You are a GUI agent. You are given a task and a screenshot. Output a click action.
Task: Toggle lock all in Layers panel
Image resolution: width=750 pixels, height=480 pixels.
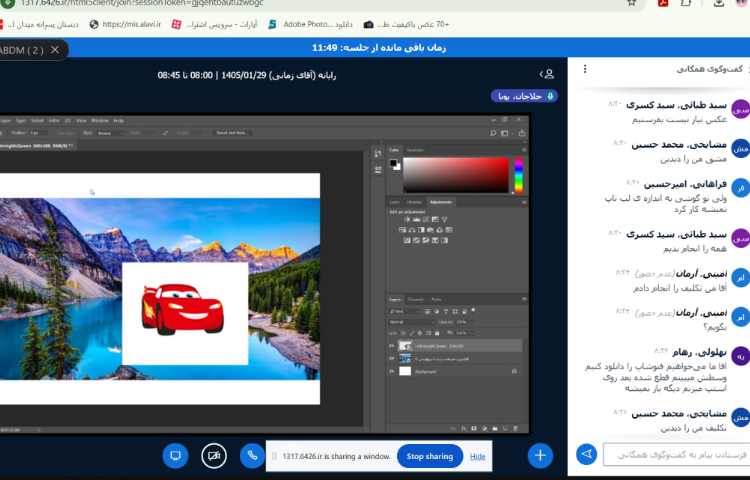coord(437,333)
